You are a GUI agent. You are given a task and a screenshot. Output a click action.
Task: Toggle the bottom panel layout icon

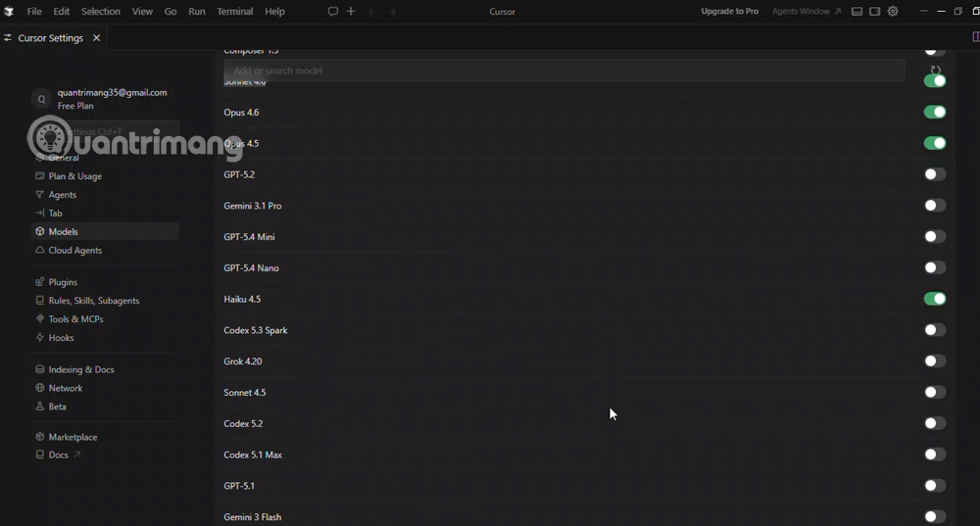coord(857,12)
